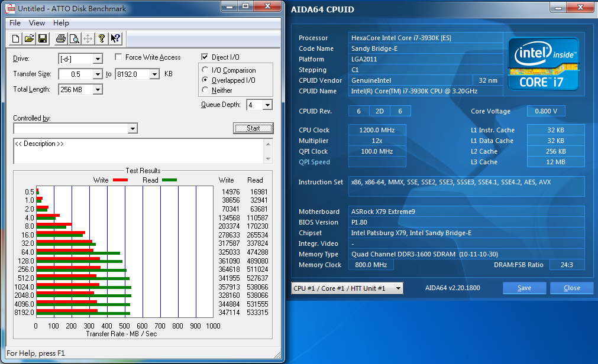Click the QPI Clock value 100.0 MHz
598x364 pixels.
(x=377, y=151)
